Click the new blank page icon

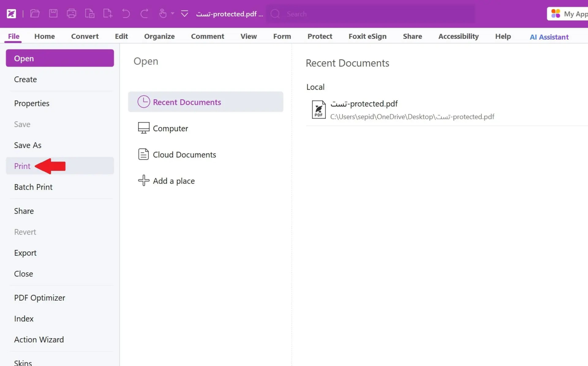pos(108,13)
